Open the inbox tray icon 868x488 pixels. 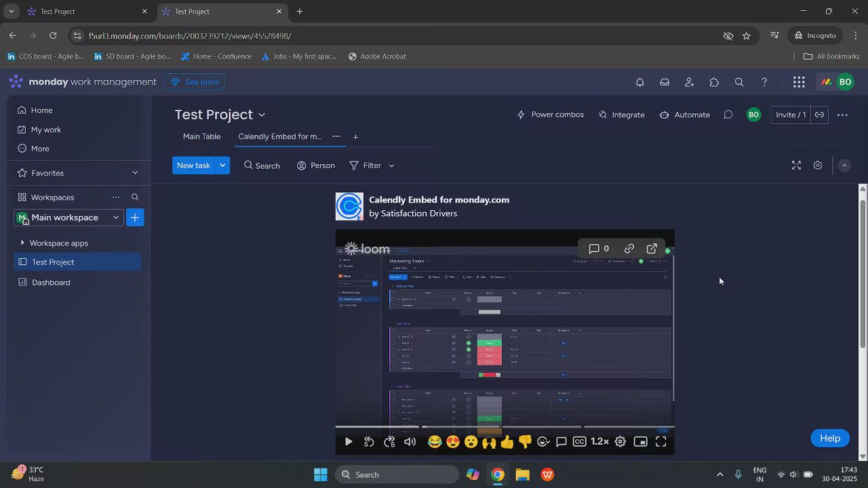(x=665, y=82)
